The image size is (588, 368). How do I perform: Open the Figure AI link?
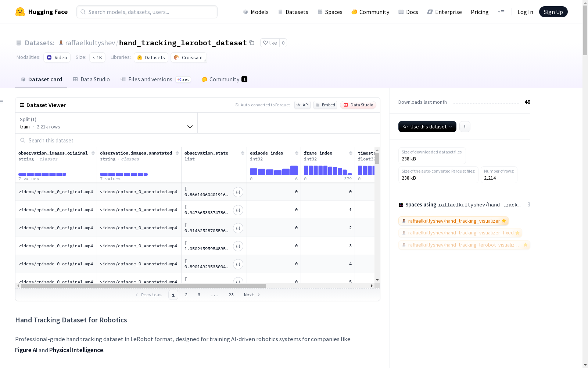tap(26, 350)
